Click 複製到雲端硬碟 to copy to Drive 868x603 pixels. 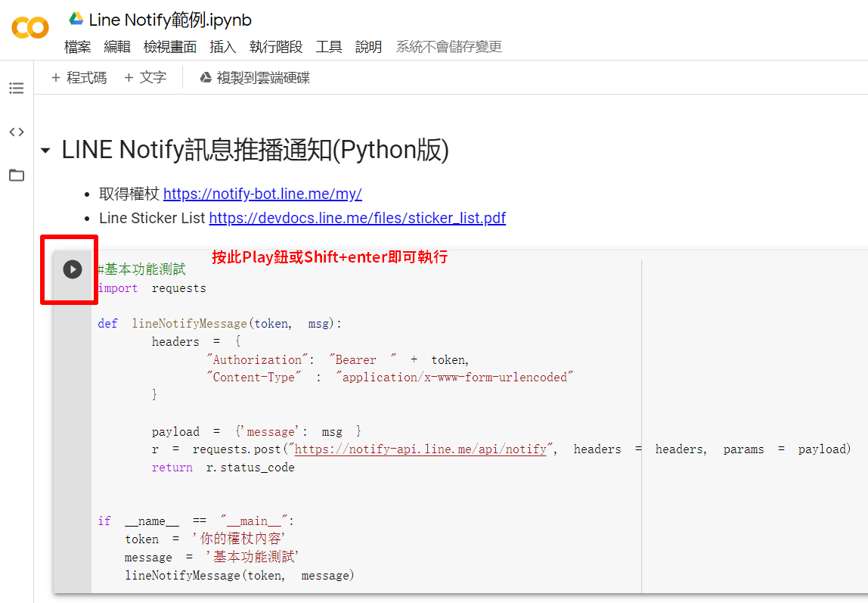point(255,78)
